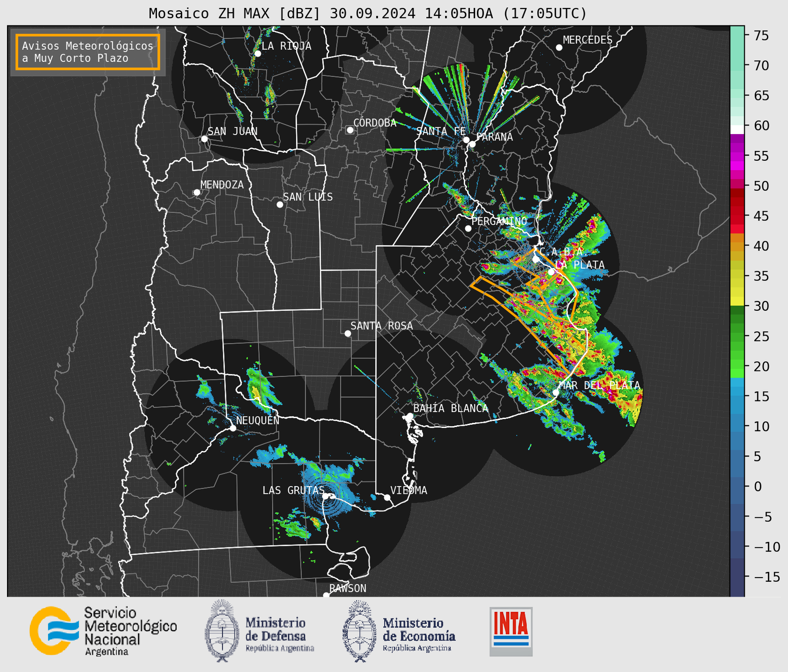Click the PERGAMINO label text
Screen dimensions: 788x672
click(x=499, y=221)
